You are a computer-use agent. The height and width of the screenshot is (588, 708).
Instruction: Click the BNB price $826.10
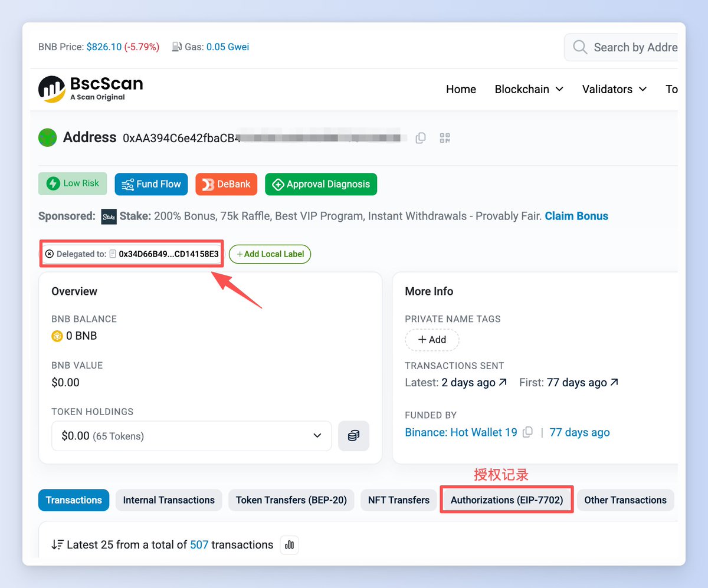104,47
